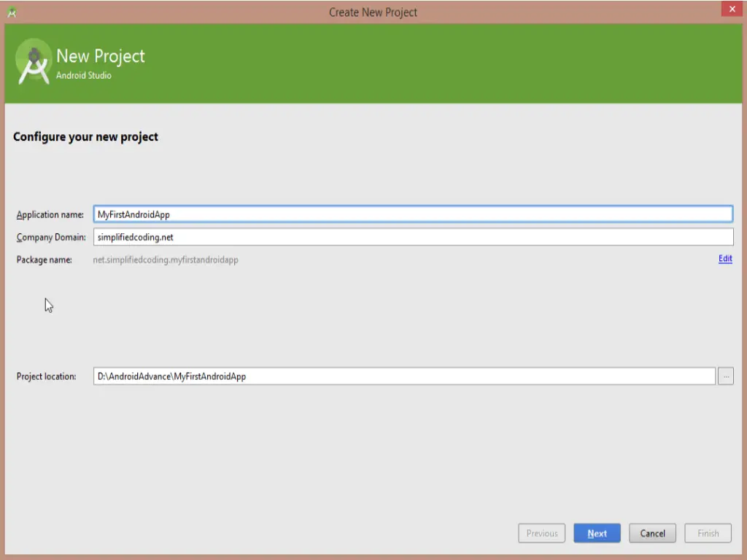The height and width of the screenshot is (560, 747).
Task: Select the Project location text field
Action: click(x=404, y=376)
